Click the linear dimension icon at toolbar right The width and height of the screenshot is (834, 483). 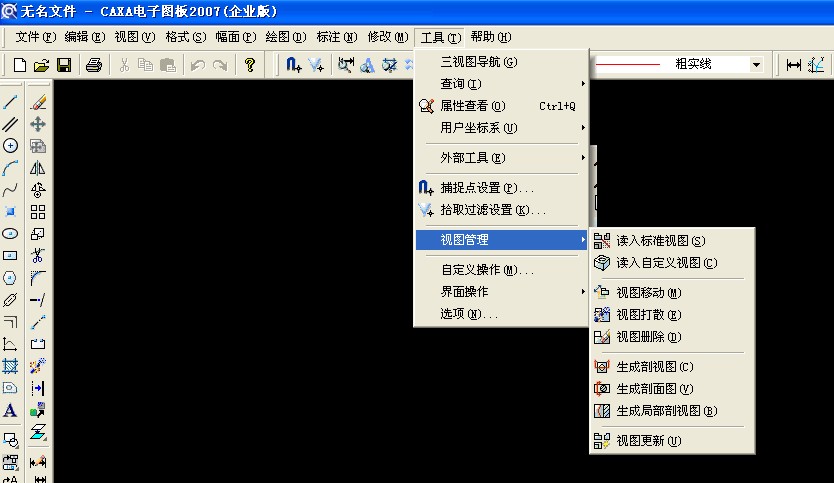click(x=794, y=65)
